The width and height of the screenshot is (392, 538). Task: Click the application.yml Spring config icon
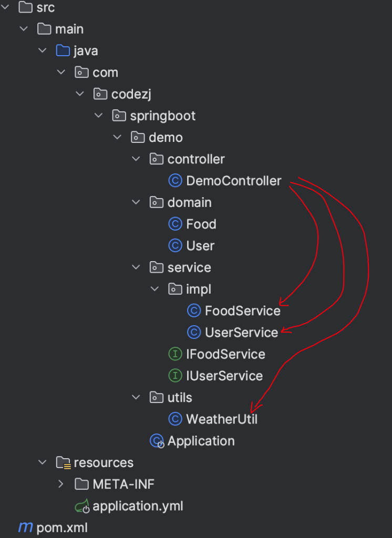(82, 506)
